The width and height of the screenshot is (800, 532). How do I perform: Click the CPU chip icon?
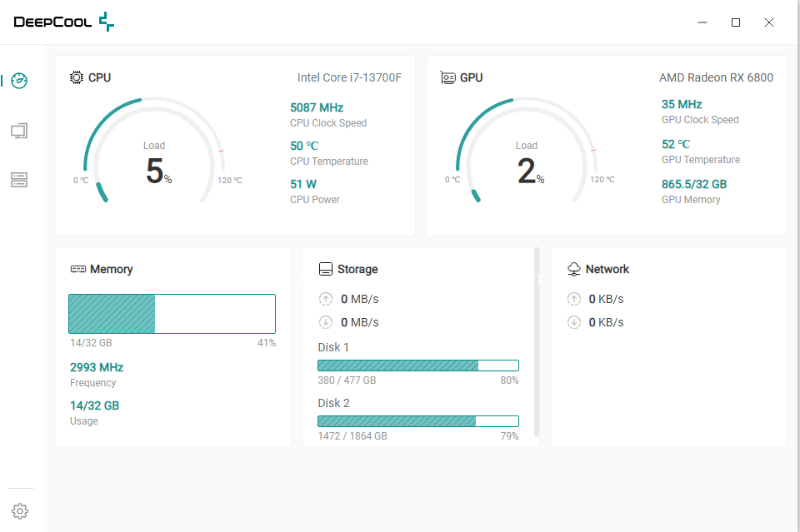pos(77,77)
